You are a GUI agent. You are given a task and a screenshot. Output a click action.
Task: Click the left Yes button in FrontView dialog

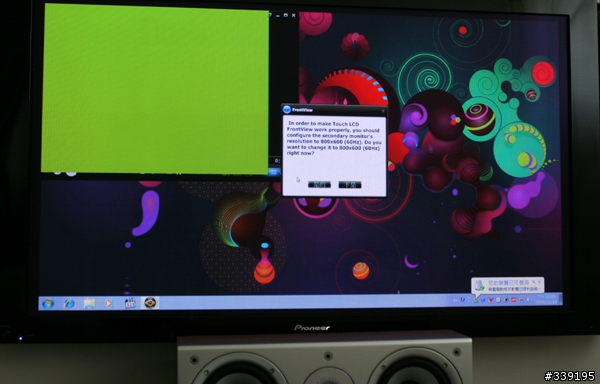click(319, 185)
